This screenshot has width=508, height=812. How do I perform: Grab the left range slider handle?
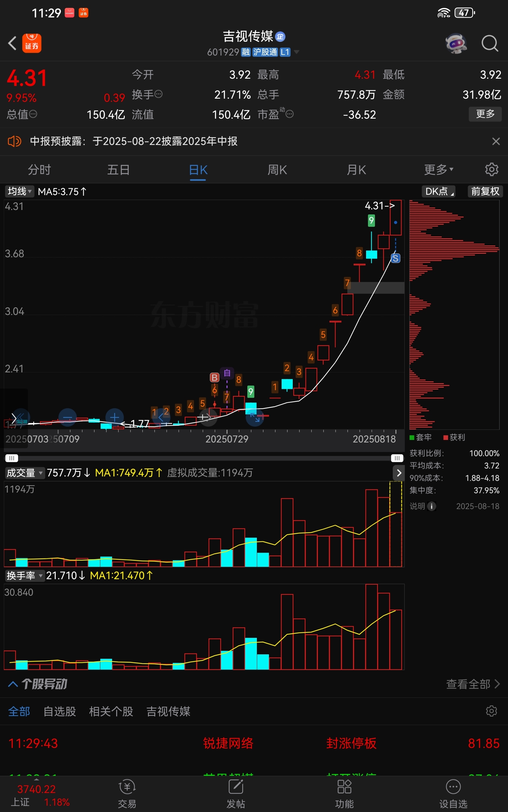[x=11, y=458]
